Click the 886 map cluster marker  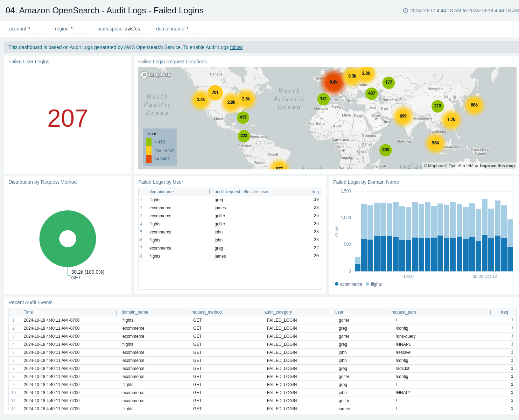pyautogui.click(x=474, y=105)
